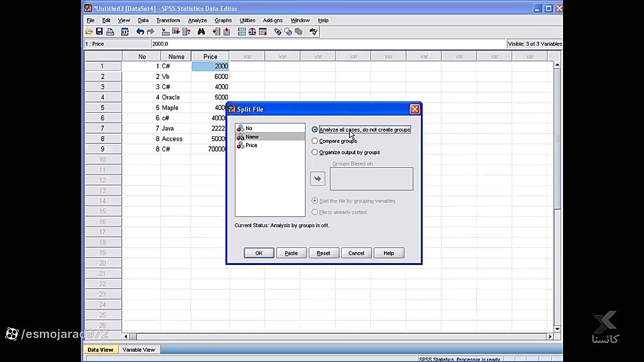Select the 'File is already sorted' option
The image size is (644, 362).
tap(315, 212)
